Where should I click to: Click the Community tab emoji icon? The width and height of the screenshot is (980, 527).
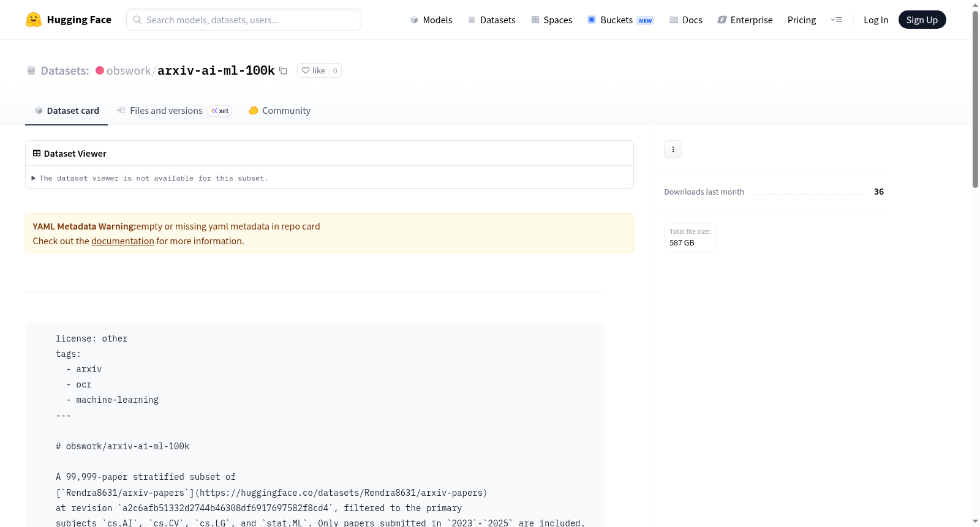[x=254, y=110]
